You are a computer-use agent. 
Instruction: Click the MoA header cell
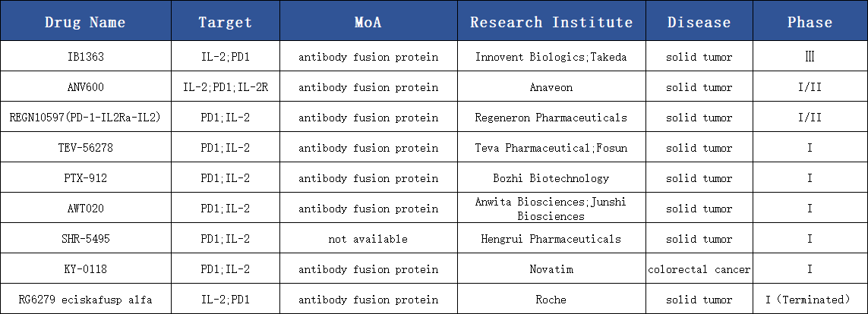coord(368,22)
